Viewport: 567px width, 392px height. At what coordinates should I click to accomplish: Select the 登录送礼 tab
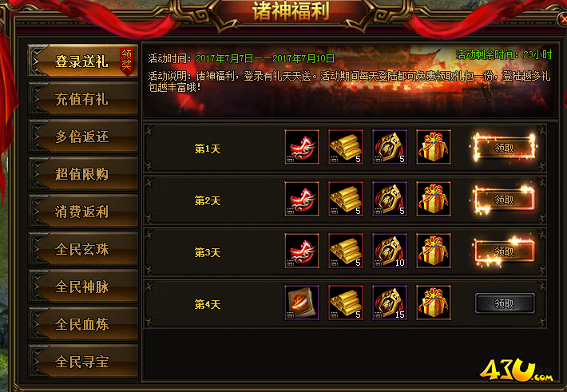pyautogui.click(x=83, y=61)
